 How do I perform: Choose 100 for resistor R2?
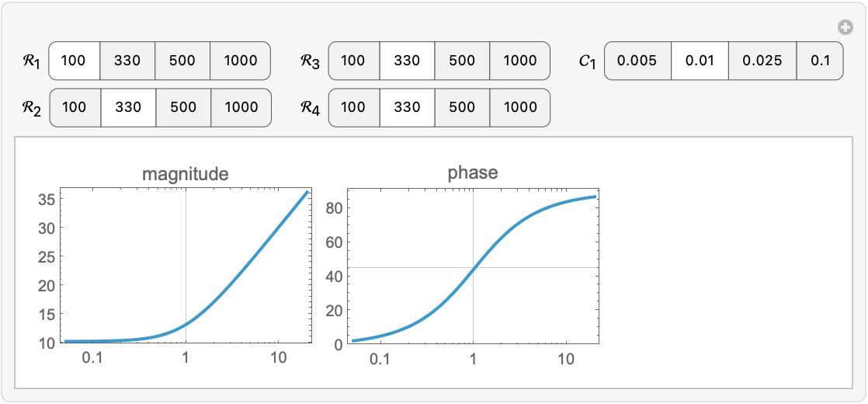(75, 107)
